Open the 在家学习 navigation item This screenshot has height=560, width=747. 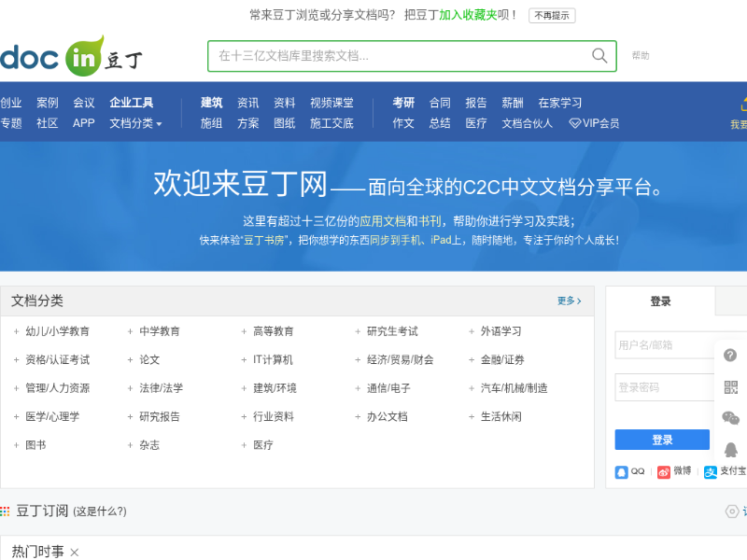pyautogui.click(x=560, y=103)
